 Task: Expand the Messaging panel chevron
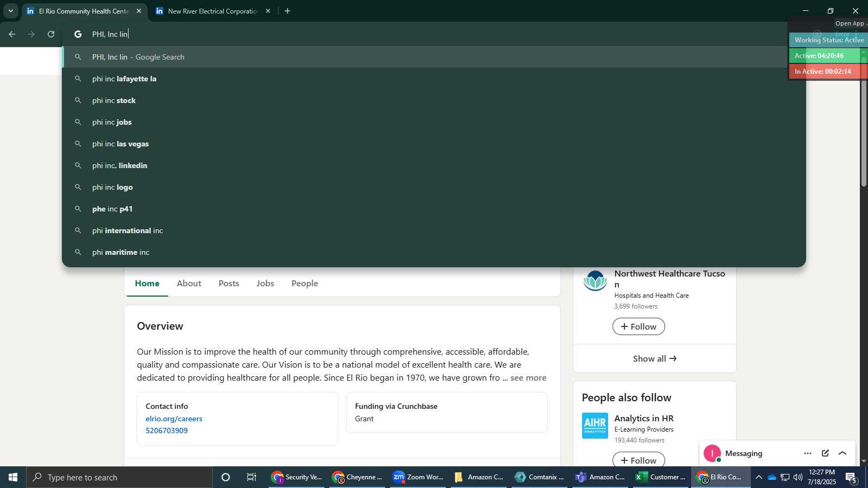(843, 453)
